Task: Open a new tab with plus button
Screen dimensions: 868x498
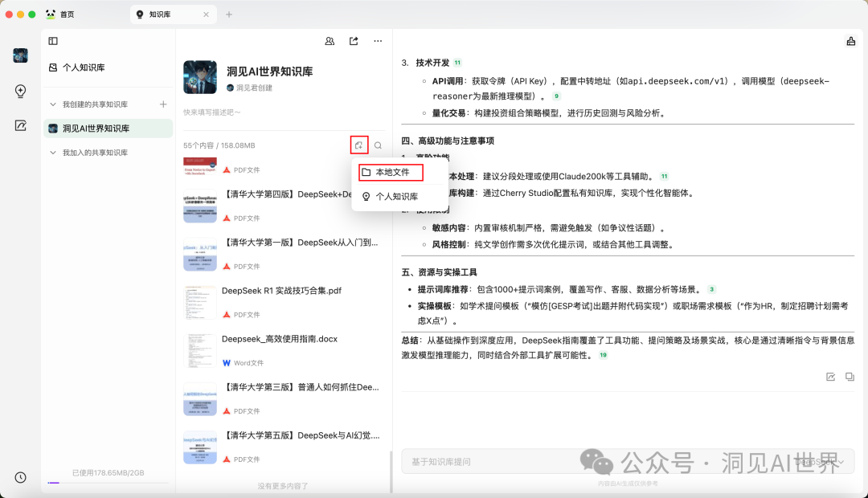Action: pyautogui.click(x=228, y=14)
